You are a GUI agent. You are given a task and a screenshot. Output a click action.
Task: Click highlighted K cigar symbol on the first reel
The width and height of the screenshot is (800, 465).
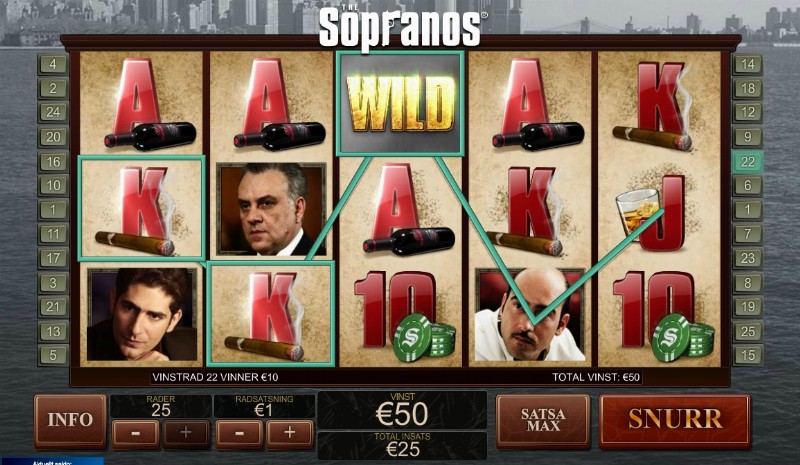[x=142, y=208]
